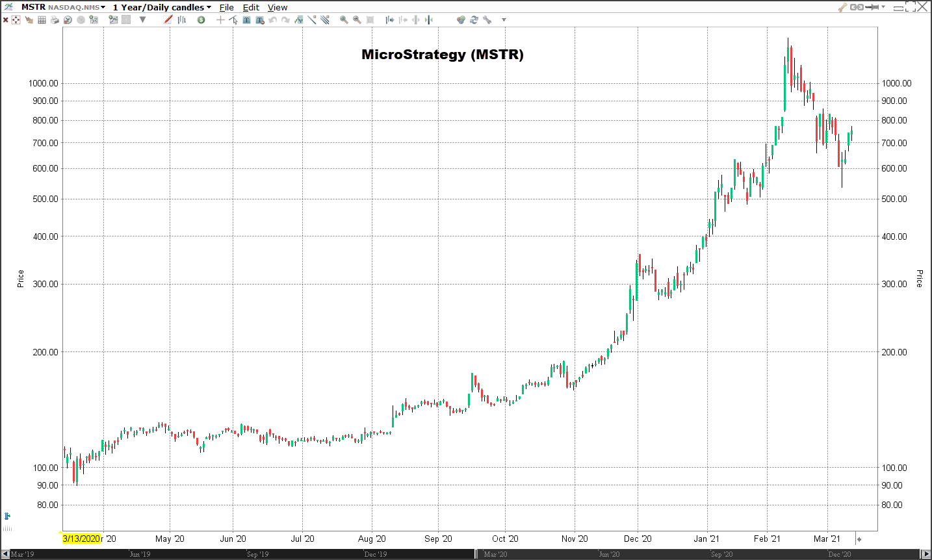Draw a trendline with the line tool
932x560 pixels.
[x=312, y=19]
